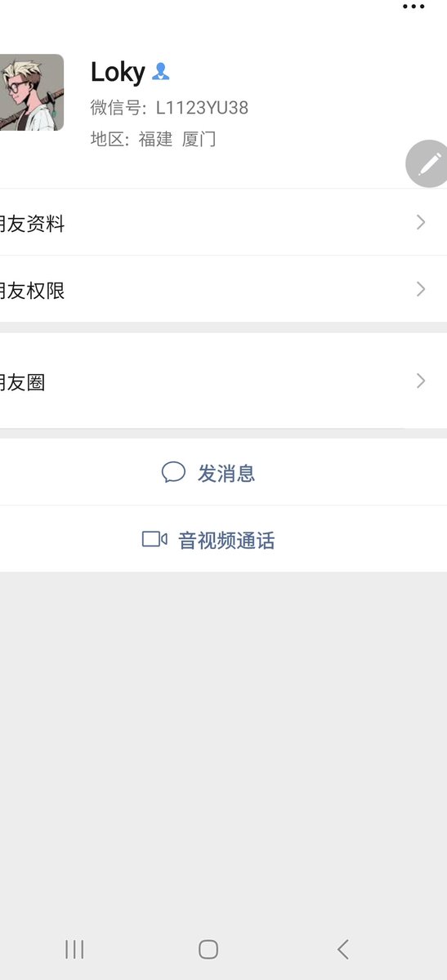The width and height of the screenshot is (447, 980).
Task: Tap Loky's profile avatar picture
Action: pos(31,92)
